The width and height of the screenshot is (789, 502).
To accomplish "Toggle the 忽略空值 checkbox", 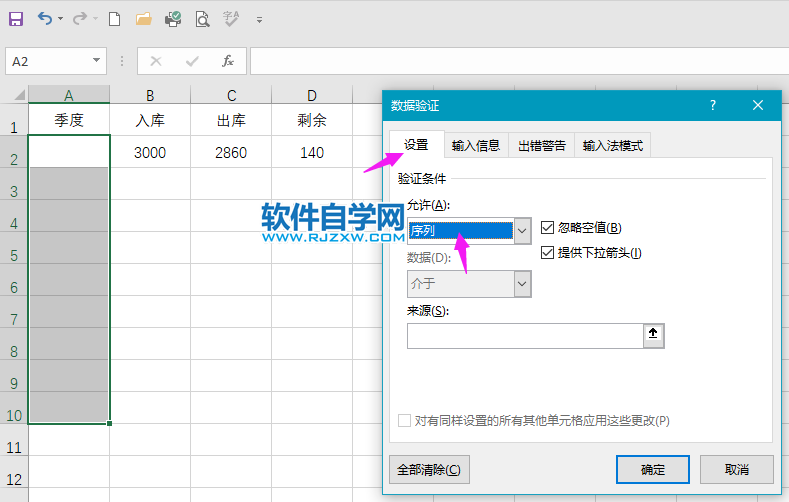I will tap(547, 227).
